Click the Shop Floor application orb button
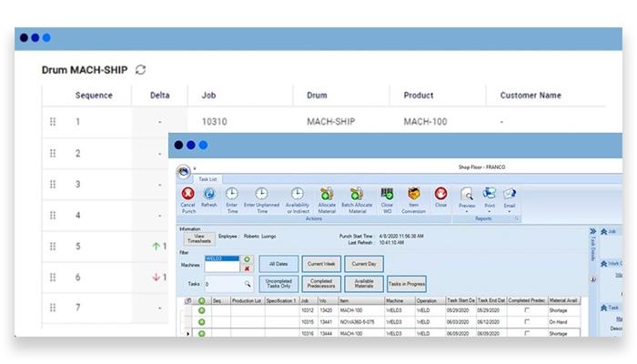 183,171
